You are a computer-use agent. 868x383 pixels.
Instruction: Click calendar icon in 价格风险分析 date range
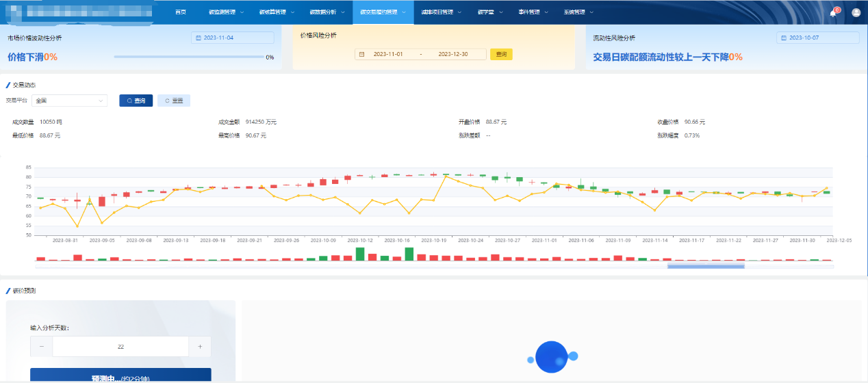[361, 54]
